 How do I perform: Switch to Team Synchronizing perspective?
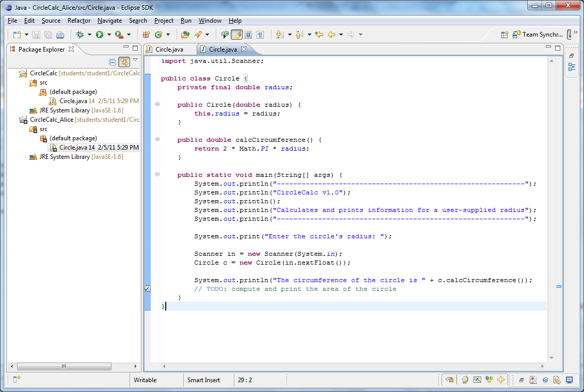point(537,35)
